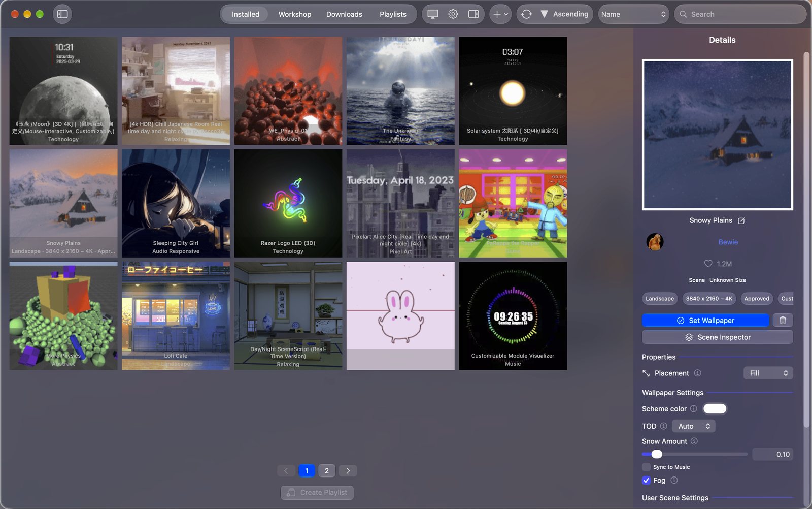812x509 pixels.
Task: Show Scheme color info icon
Action: [x=693, y=409]
